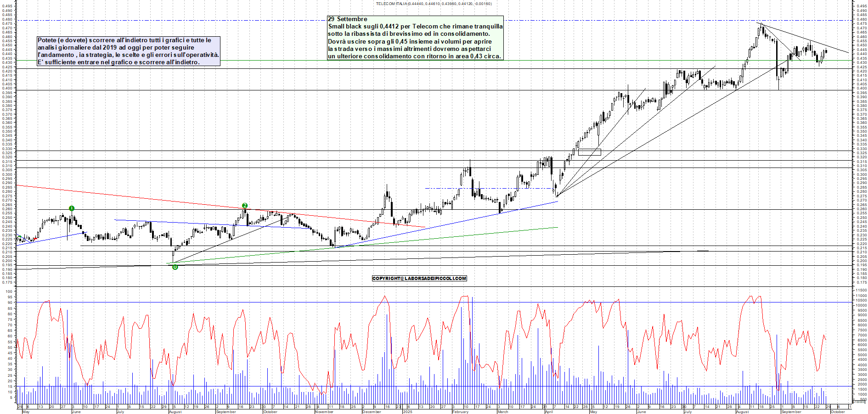Click the April label on the time axis

[x=549, y=412]
